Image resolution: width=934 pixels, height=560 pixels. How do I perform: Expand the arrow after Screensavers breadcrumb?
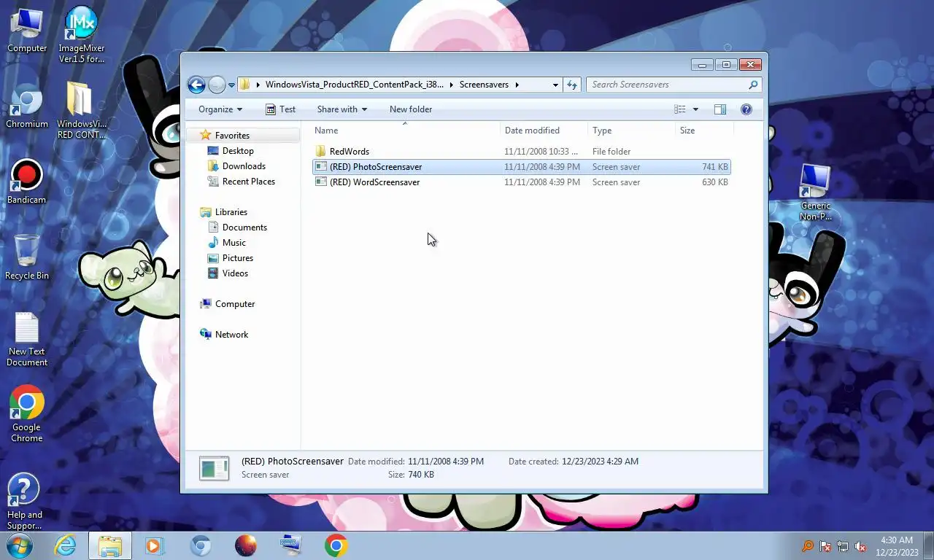coord(517,85)
